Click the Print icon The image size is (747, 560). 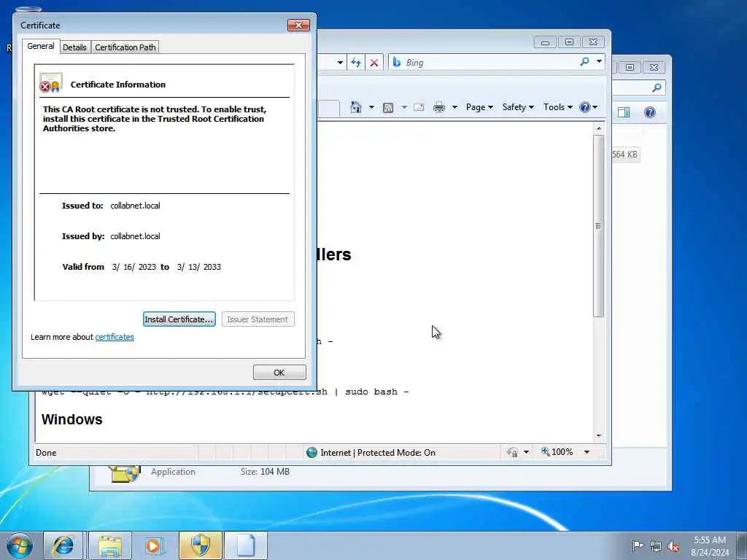click(x=438, y=107)
